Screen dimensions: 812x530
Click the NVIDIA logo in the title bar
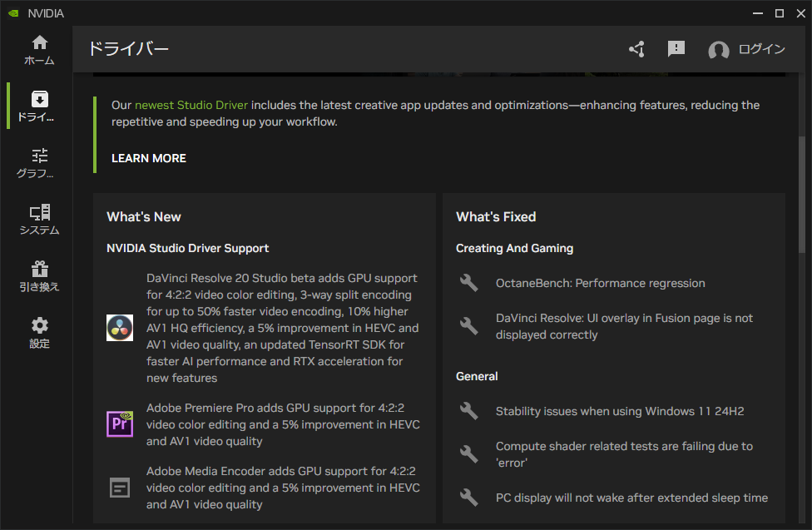(13, 13)
